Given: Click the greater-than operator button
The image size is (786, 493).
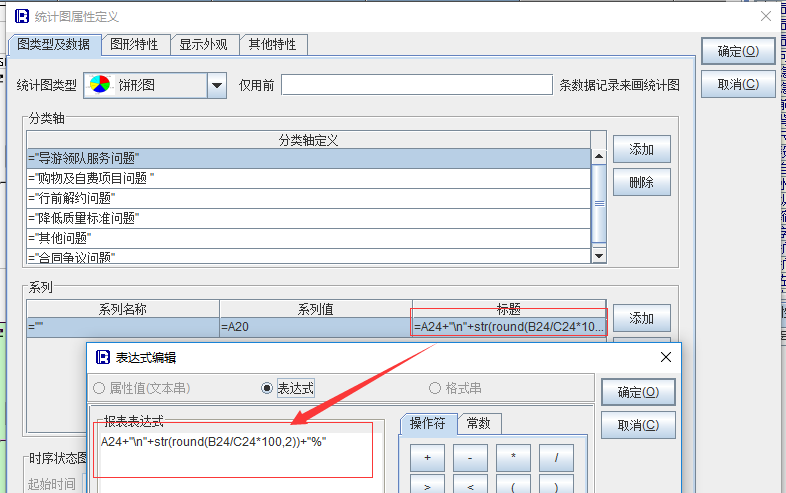Looking at the screenshot, I should [x=427, y=484].
